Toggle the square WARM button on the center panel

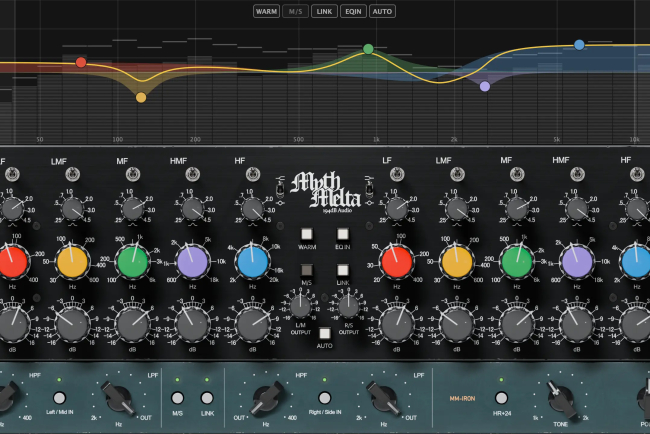(x=307, y=234)
